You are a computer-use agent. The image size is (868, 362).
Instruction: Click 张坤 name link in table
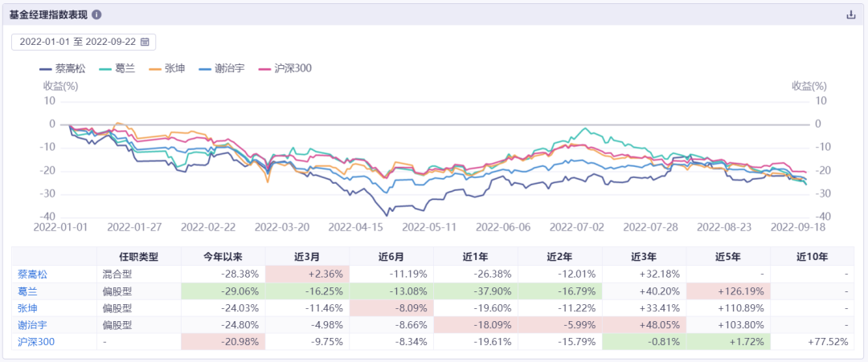(x=27, y=307)
